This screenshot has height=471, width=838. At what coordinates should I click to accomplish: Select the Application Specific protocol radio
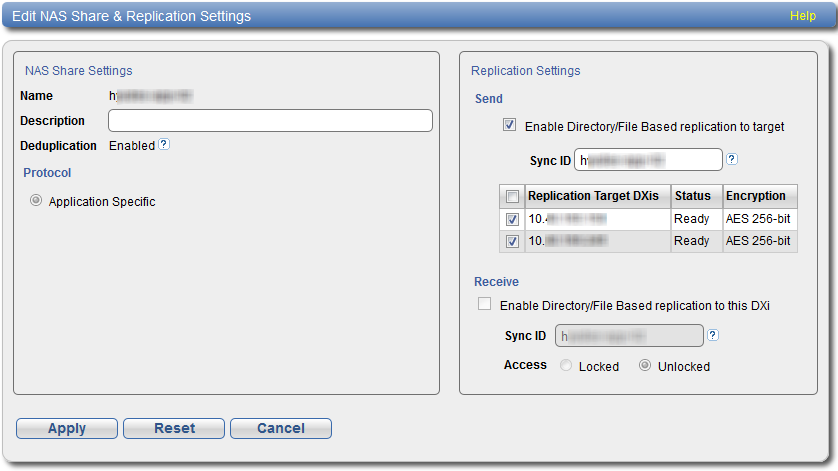37,201
